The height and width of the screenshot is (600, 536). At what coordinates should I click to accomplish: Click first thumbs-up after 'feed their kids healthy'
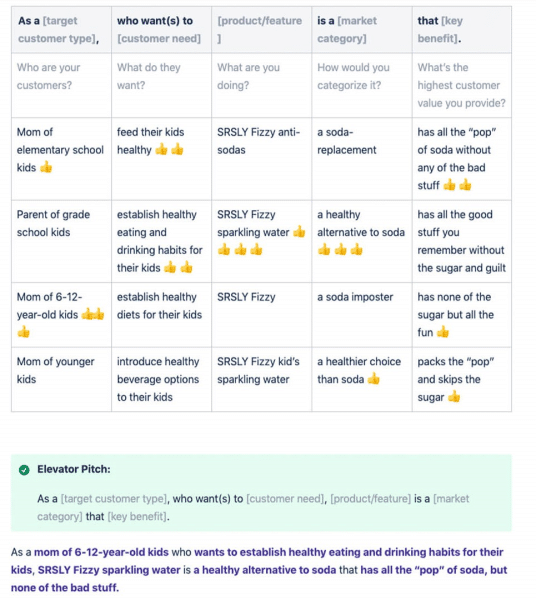pos(161,150)
